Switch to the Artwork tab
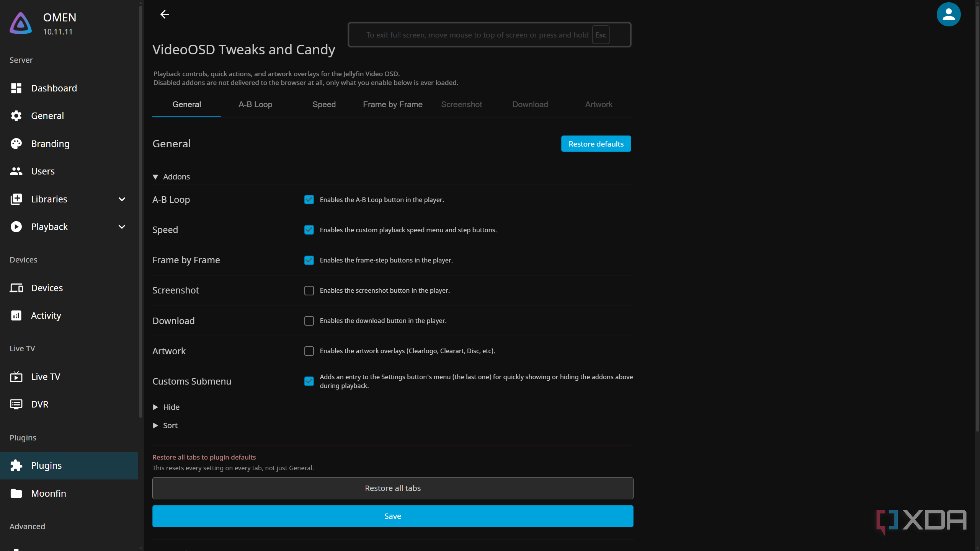 pos(599,104)
